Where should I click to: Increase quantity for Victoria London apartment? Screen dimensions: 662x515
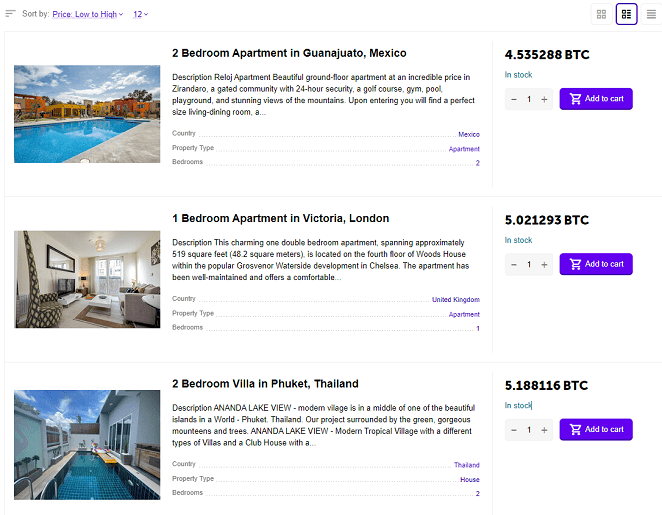[544, 265]
